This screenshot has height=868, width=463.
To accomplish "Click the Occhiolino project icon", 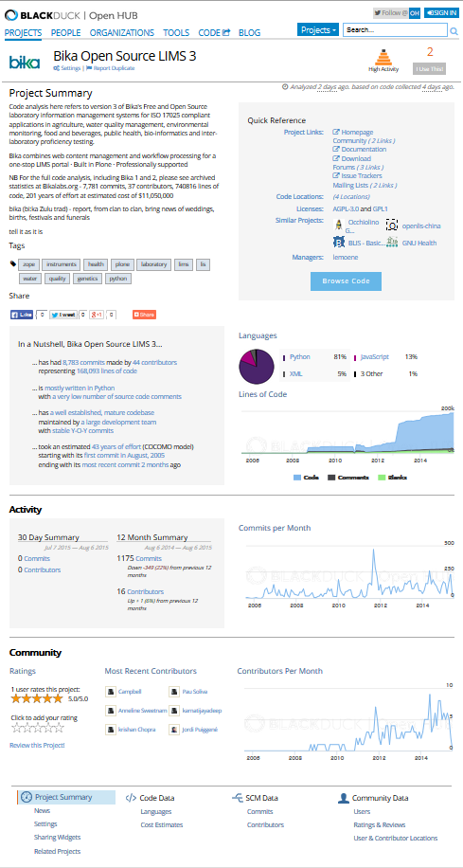I will click(x=340, y=225).
